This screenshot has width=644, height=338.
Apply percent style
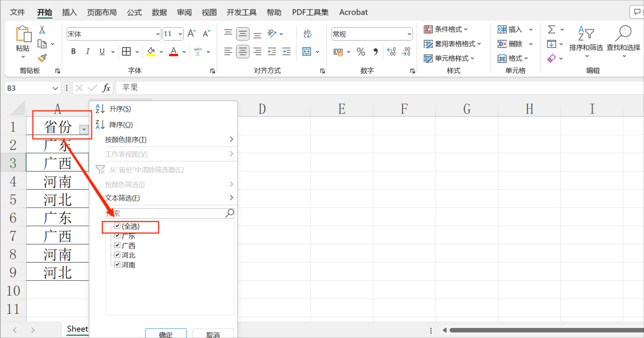pyautogui.click(x=361, y=51)
